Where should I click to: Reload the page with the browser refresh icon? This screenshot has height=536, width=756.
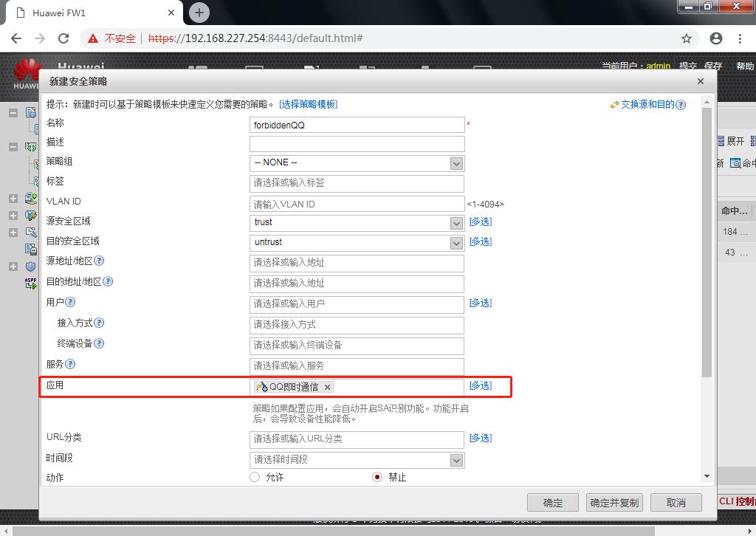[x=63, y=38]
